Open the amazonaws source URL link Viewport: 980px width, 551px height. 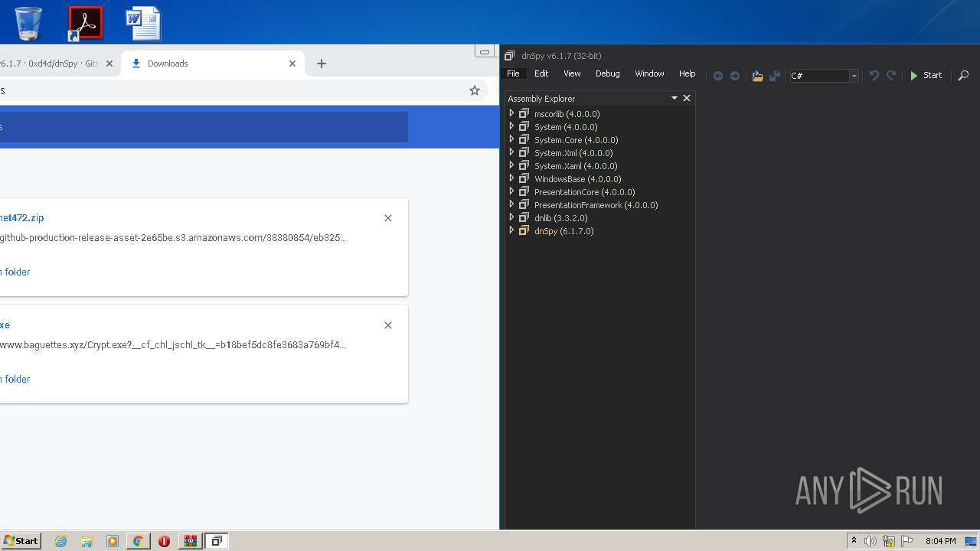pyautogui.click(x=172, y=238)
